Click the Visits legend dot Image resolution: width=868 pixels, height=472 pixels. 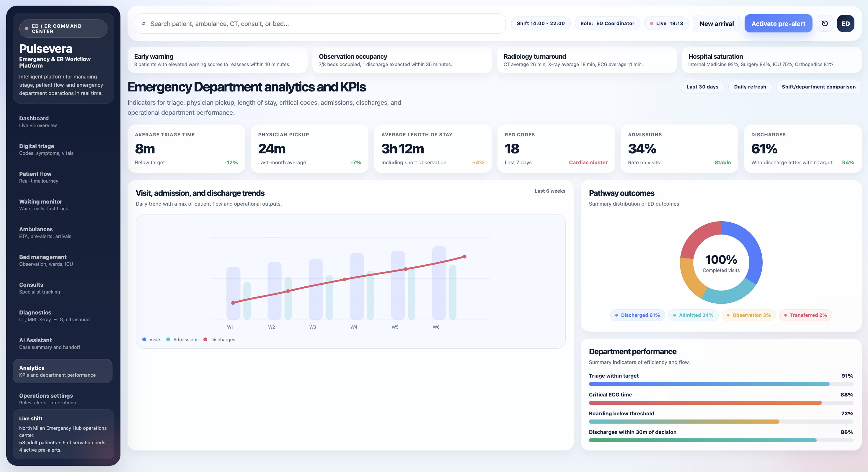coord(144,339)
